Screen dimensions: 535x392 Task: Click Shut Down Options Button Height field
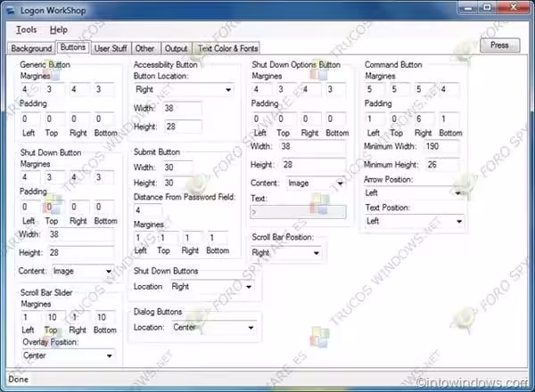tap(314, 165)
